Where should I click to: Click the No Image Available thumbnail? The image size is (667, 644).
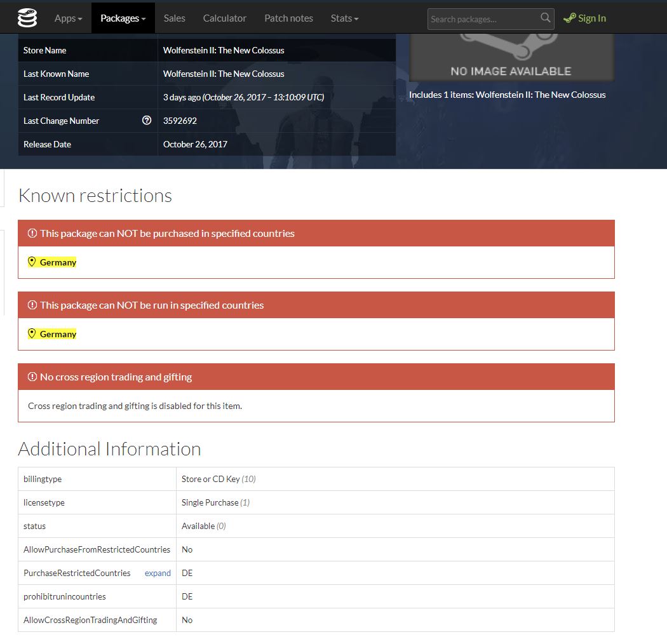tap(511, 57)
